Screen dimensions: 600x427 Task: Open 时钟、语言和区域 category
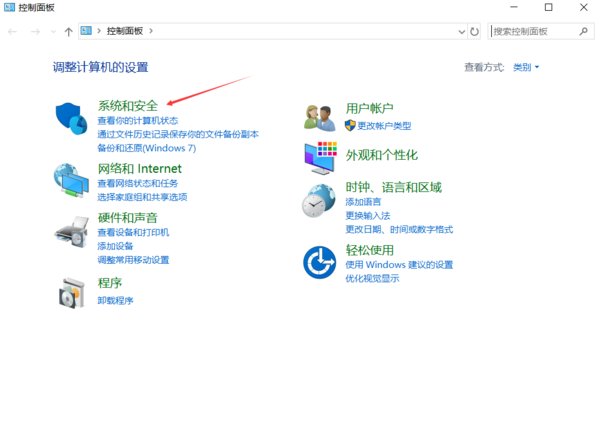click(394, 187)
